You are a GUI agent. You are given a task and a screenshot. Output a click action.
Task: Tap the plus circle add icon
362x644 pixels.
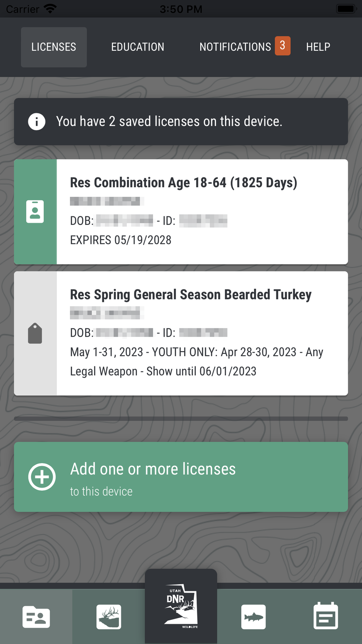coord(42,477)
